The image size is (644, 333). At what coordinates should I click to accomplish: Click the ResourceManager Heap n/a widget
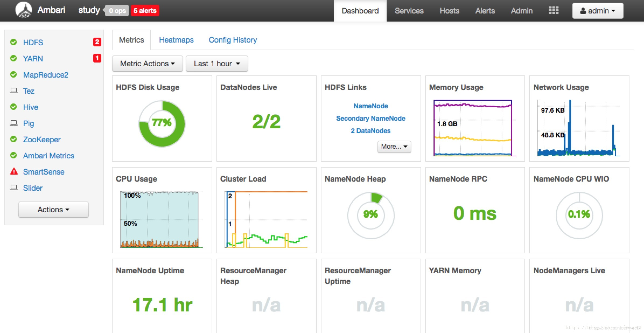266,296
